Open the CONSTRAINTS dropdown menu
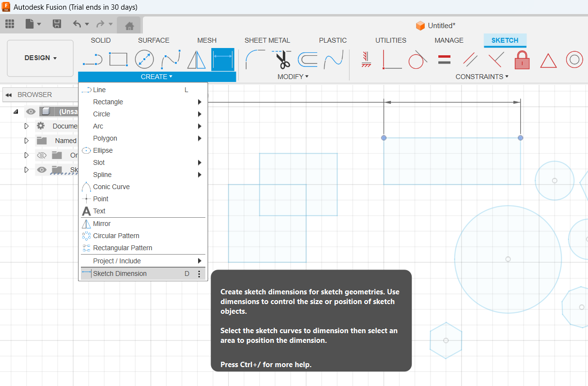Viewport: 588px width, 386px height. coord(482,77)
